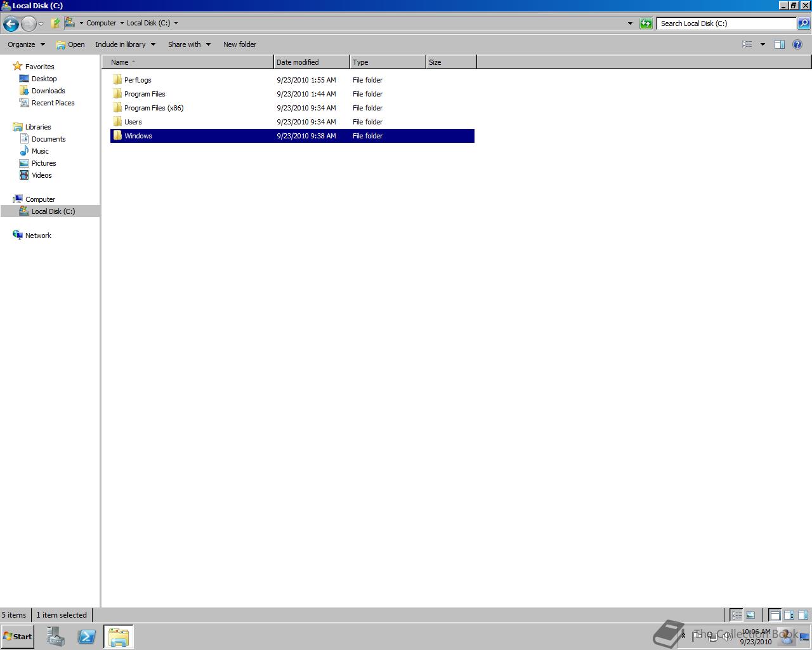The width and height of the screenshot is (812, 650).
Task: Launch Server Manager from the taskbar
Action: pos(55,637)
